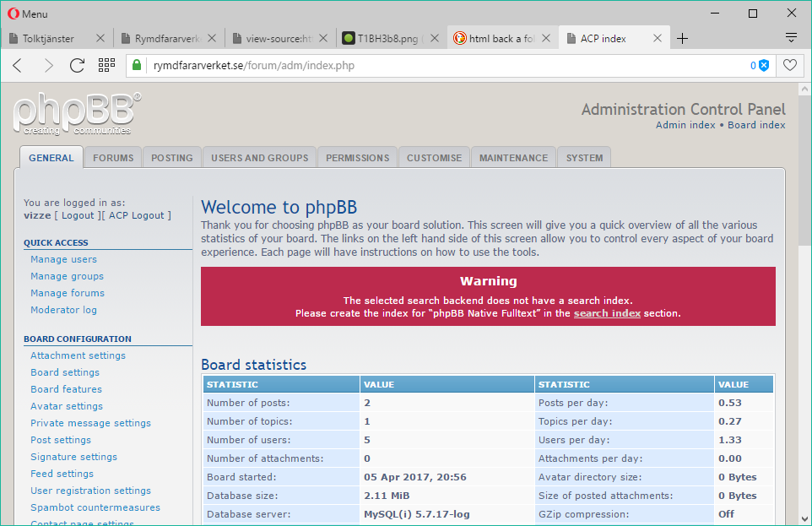Open Avatar settings
The image size is (812, 526).
[67, 406]
